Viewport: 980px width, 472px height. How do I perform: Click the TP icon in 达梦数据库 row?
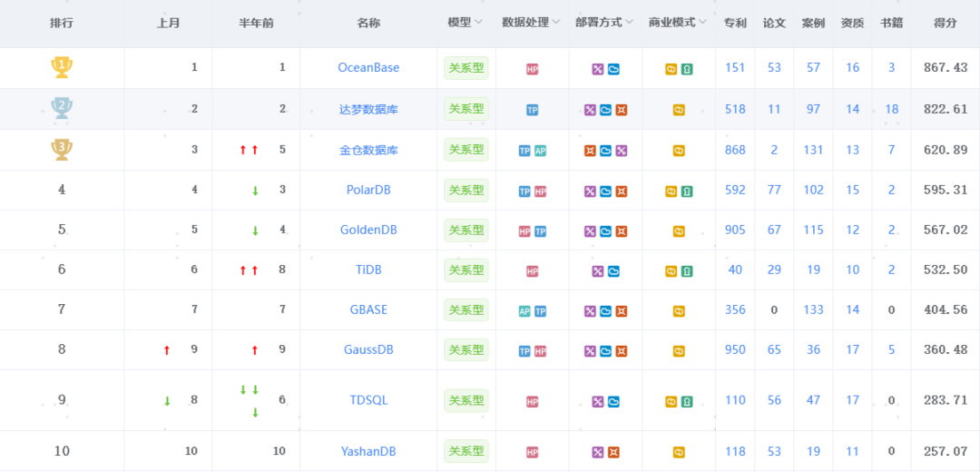click(532, 110)
